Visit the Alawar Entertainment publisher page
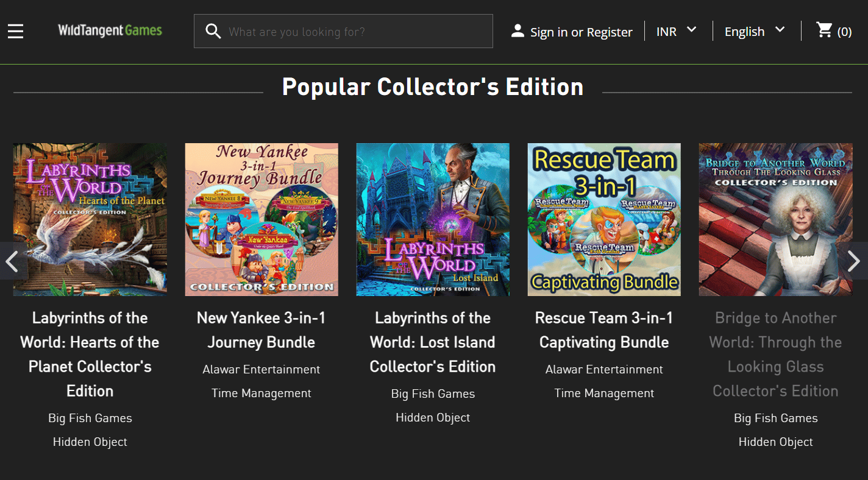Image resolution: width=868 pixels, height=480 pixels. pos(261,369)
